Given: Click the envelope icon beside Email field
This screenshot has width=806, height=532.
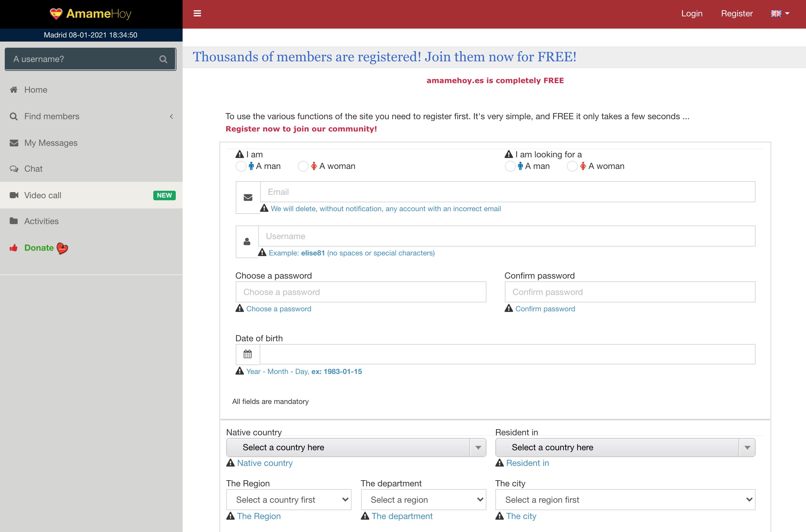Looking at the screenshot, I should 248,198.
